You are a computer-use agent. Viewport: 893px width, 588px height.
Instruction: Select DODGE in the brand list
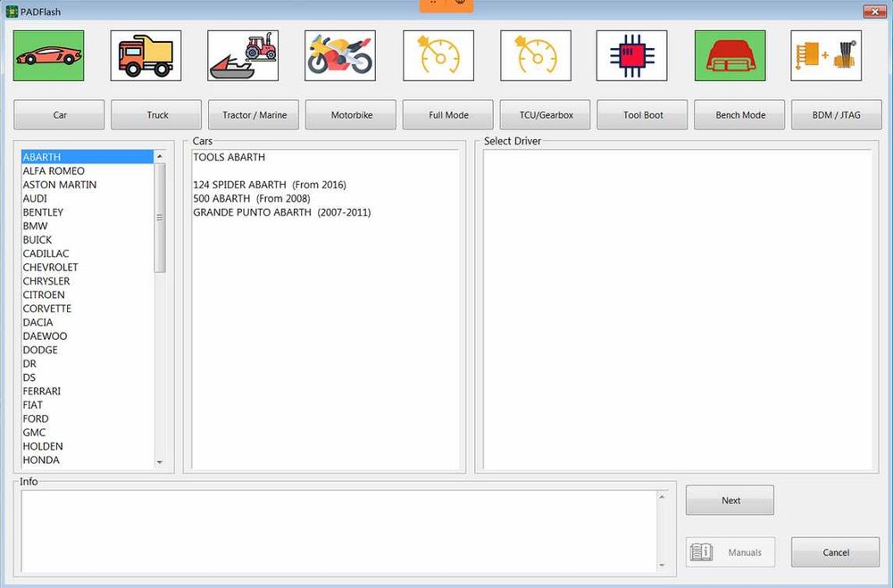click(x=88, y=350)
